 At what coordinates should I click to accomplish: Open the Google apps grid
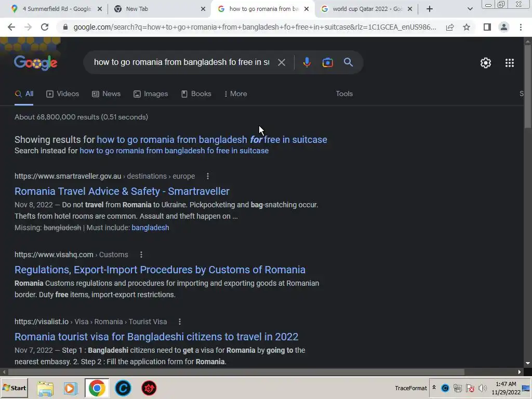click(509, 63)
